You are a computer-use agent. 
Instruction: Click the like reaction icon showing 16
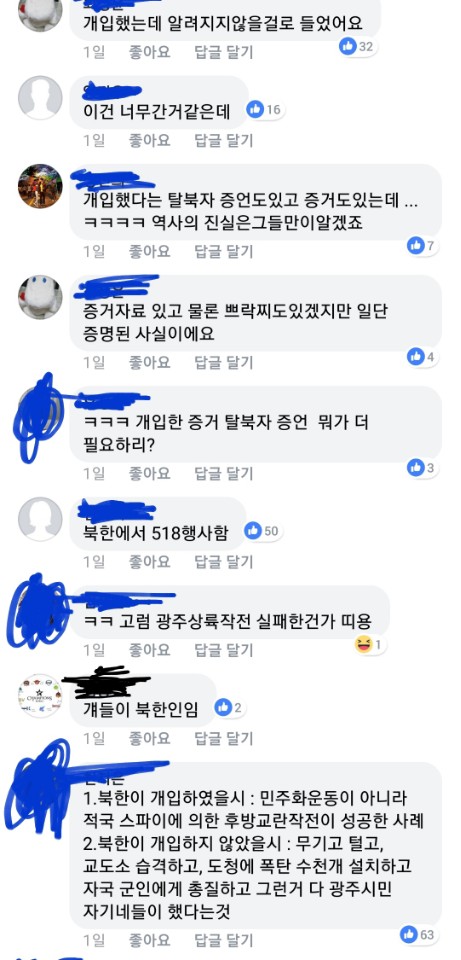(x=255, y=110)
